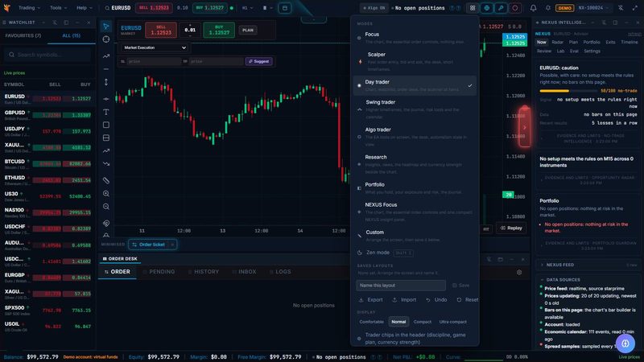Click Name this layout input field

pos(401,286)
